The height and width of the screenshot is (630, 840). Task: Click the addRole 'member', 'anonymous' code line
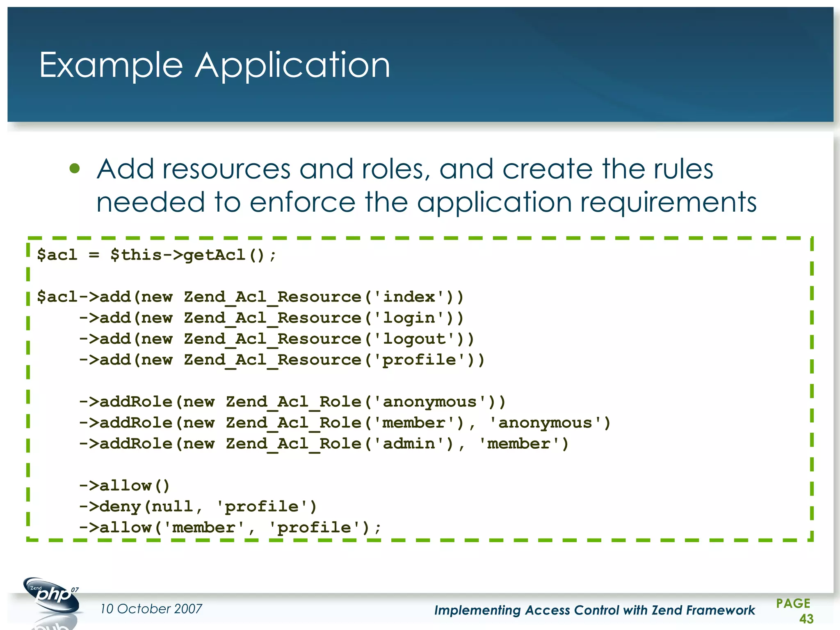[345, 423]
